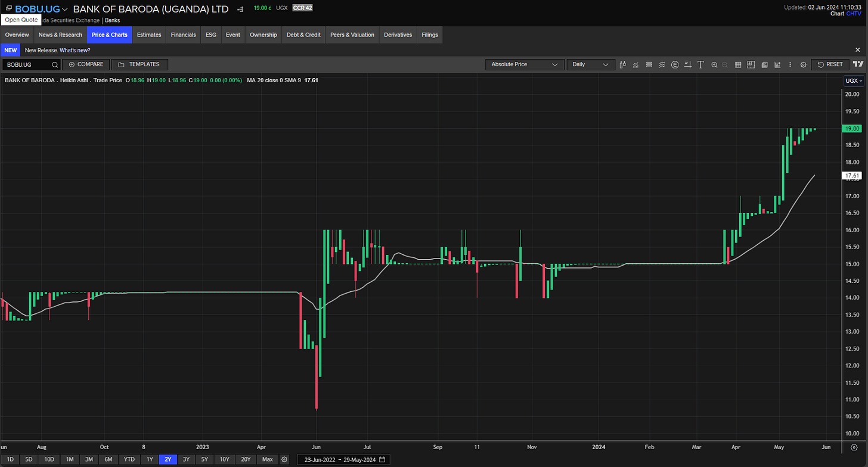Image resolution: width=868 pixels, height=467 pixels.
Task: Select the 1Y time range
Action: pos(150,459)
